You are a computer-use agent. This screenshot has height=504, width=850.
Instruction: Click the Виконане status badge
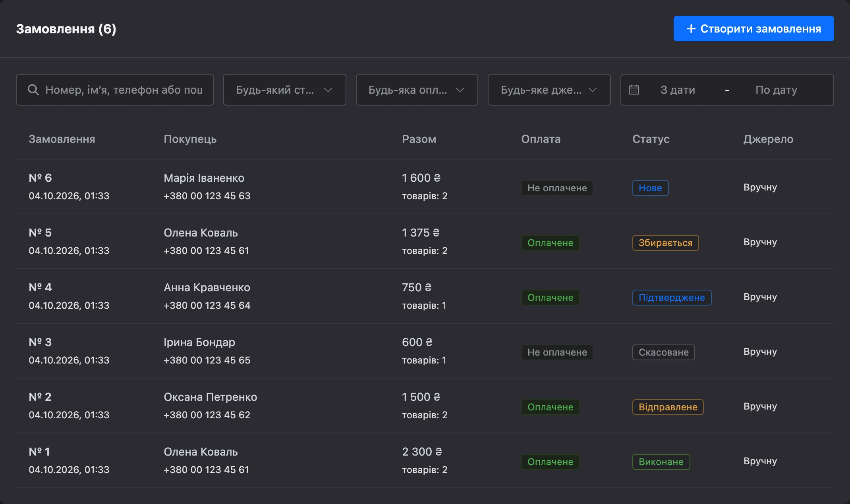(661, 462)
